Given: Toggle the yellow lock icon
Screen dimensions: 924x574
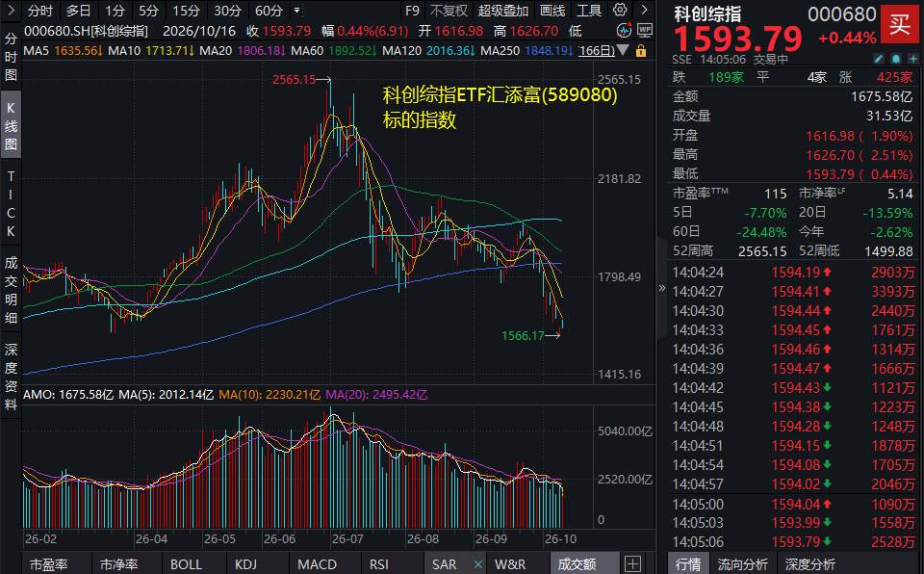Looking at the screenshot, I should (641, 51).
